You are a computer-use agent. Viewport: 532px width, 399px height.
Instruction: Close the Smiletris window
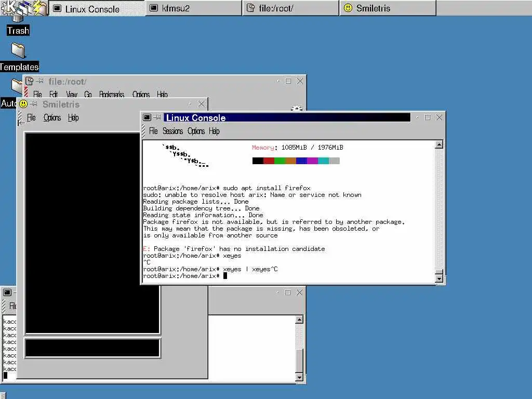point(202,104)
